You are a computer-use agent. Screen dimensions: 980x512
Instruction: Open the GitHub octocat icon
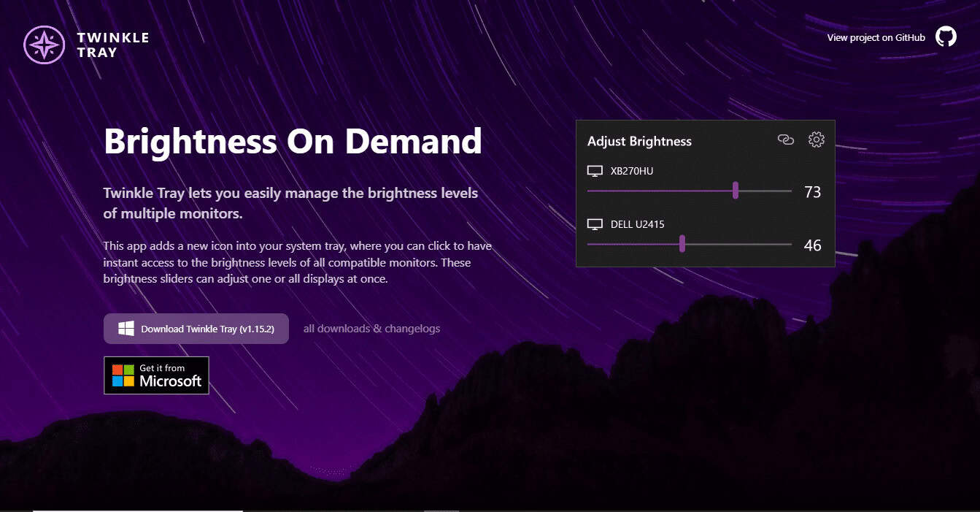946,37
